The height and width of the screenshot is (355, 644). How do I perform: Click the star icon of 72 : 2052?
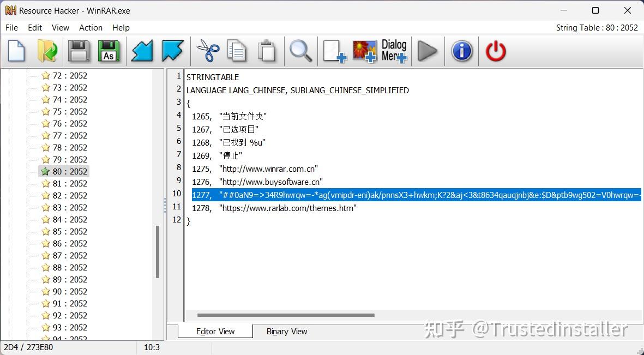tap(46, 76)
